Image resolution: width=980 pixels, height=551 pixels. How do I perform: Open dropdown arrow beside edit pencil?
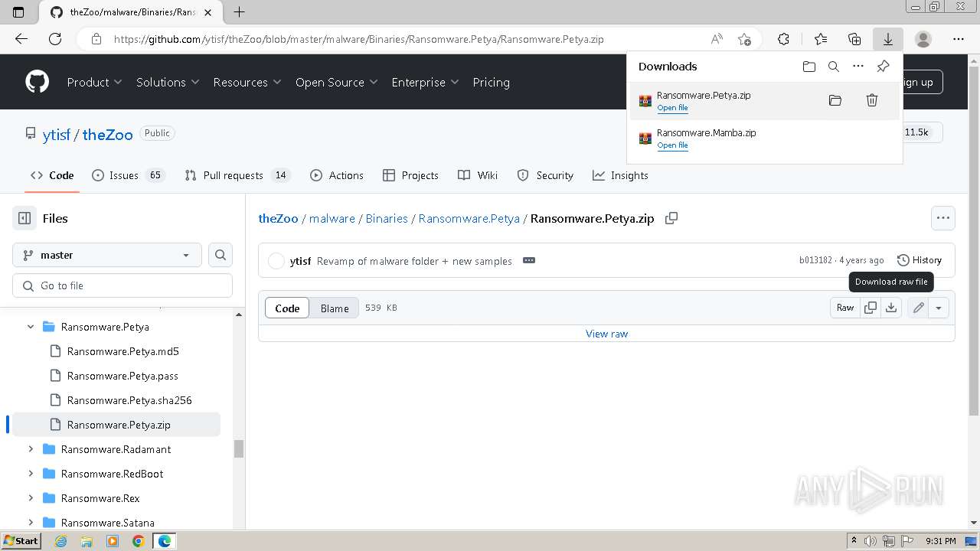(x=939, y=308)
